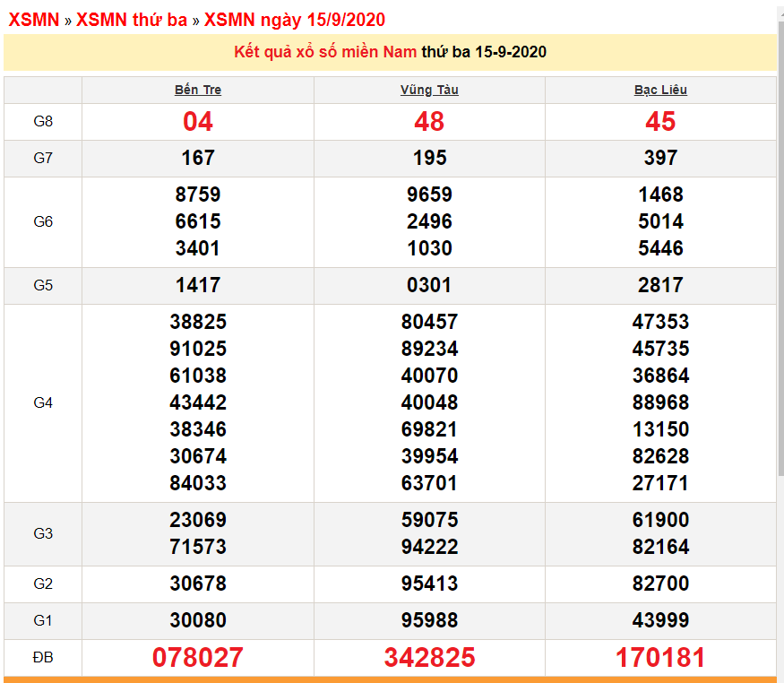Select Bạc Liêu G8 number 45
The image size is (784, 683).
[x=661, y=122]
